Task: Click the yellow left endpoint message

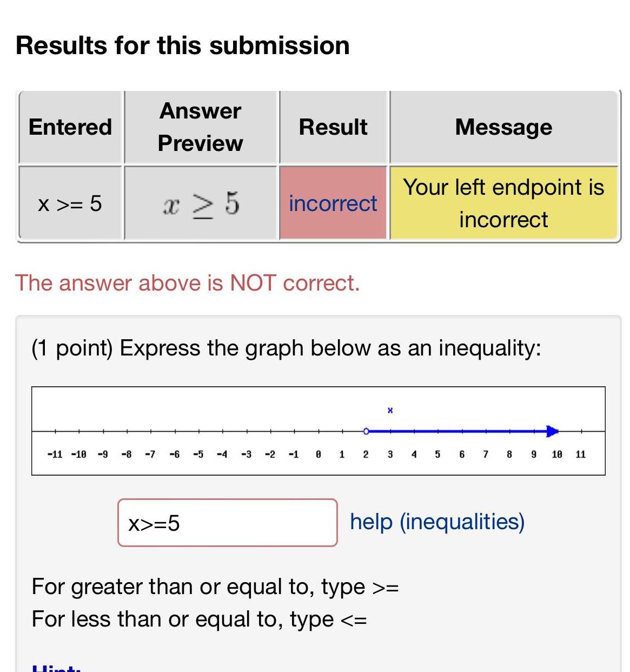Action: pos(503,203)
